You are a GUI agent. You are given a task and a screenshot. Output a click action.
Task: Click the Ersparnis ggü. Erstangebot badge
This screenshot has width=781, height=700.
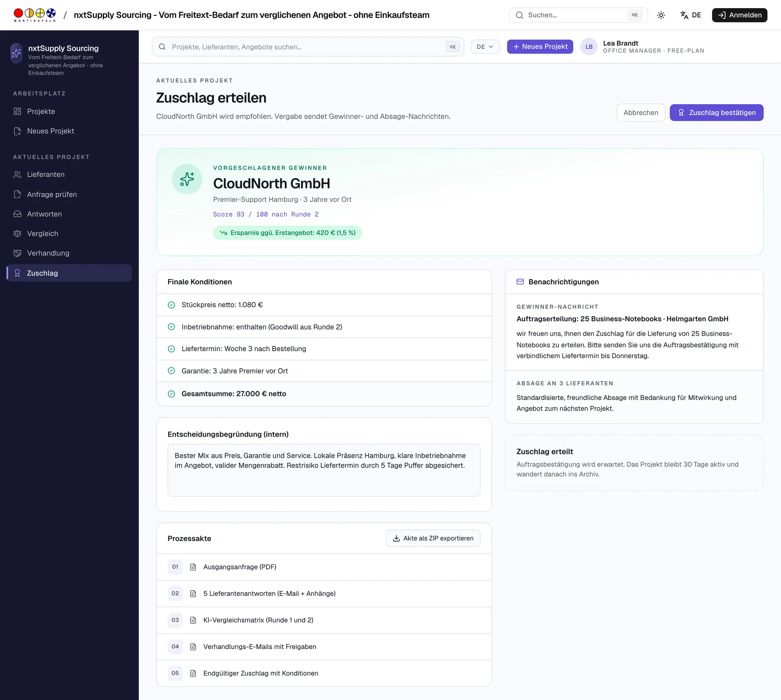click(288, 233)
